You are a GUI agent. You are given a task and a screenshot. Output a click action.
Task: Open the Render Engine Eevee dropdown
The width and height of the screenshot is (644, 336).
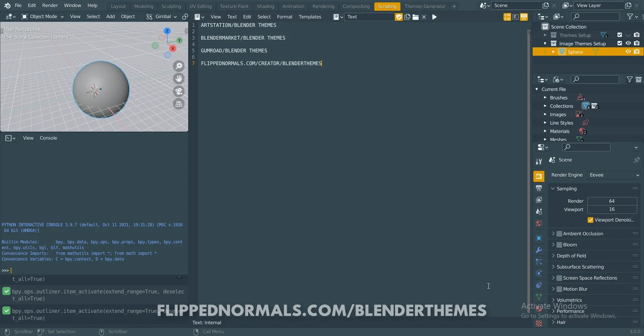click(x=614, y=175)
